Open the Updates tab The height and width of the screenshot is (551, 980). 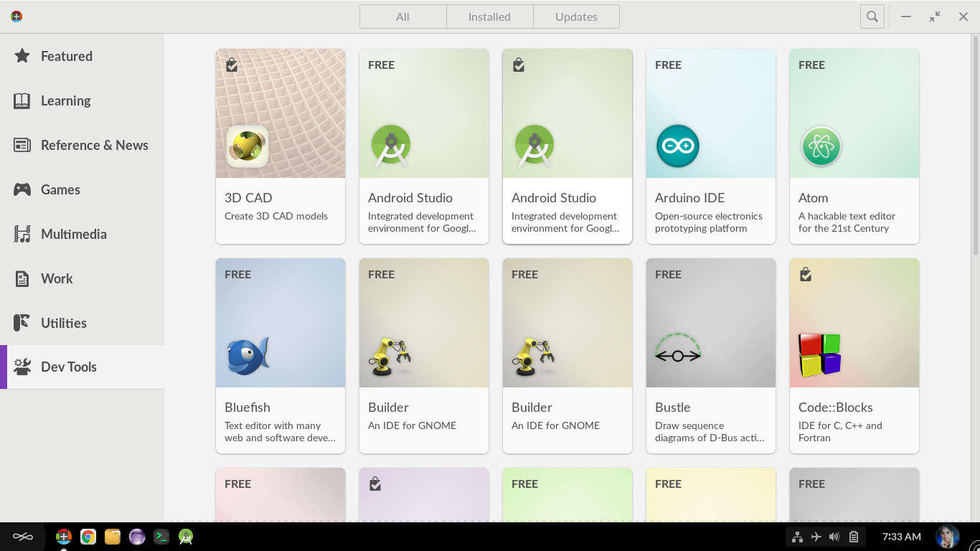pyautogui.click(x=576, y=17)
